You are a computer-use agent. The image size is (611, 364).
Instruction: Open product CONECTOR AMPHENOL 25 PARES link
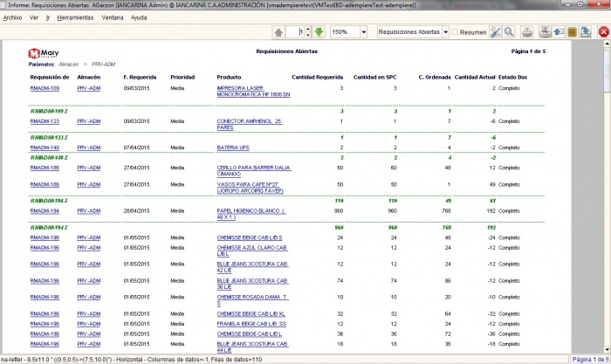point(250,124)
